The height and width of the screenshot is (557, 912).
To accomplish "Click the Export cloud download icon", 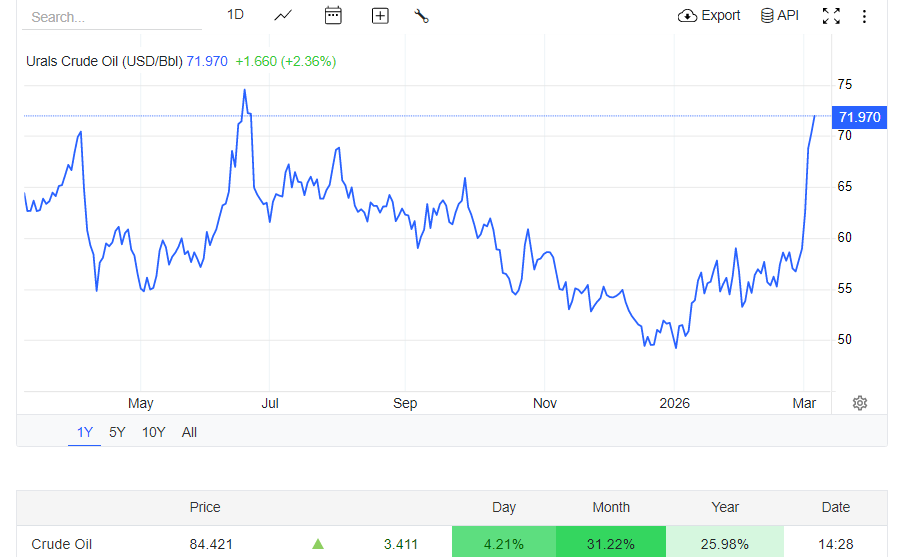I will click(687, 15).
